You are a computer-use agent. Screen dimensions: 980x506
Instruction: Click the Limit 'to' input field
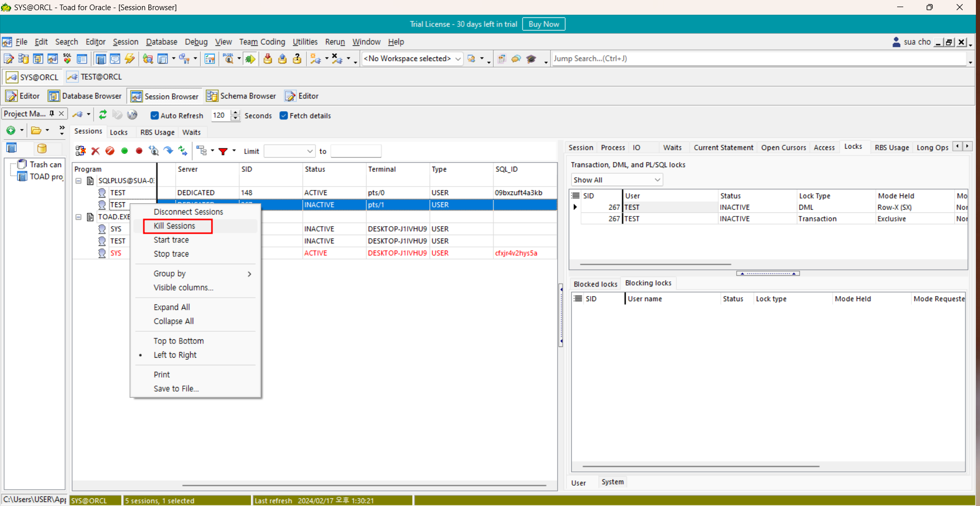click(x=356, y=151)
